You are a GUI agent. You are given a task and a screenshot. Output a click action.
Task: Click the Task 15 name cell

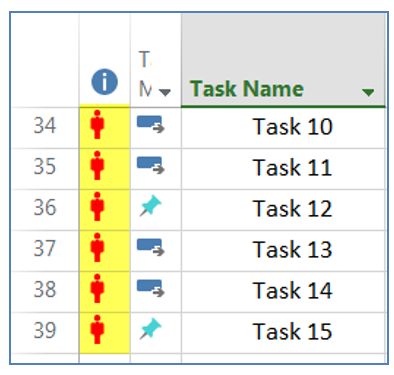283,332
